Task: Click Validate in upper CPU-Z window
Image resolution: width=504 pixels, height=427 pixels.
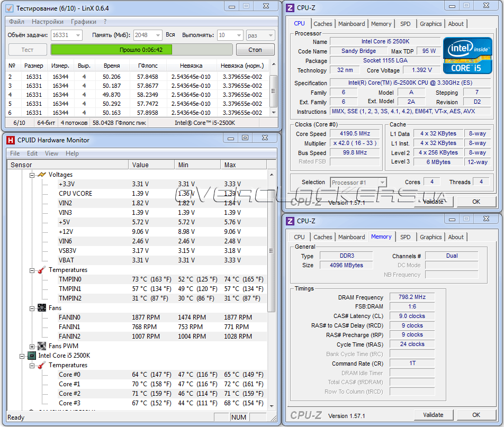Action: (433, 202)
